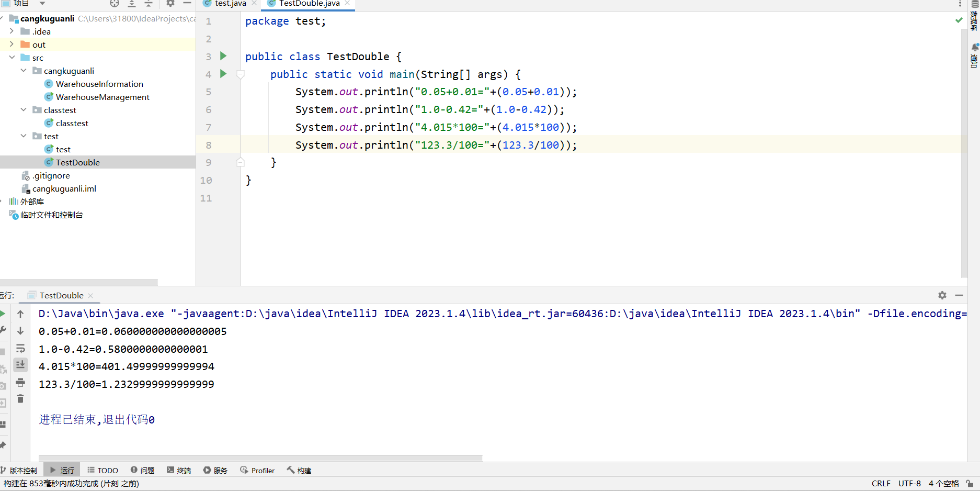
Task: Close the test.java editor tab
Action: coord(254,3)
